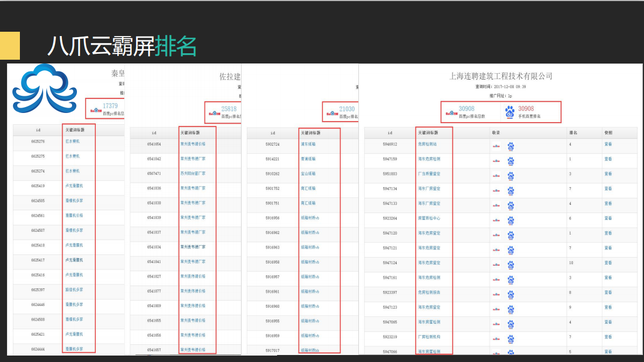The height and width of the screenshot is (362, 644).
Task: Open the keyword link in row 5946912
Action: coord(427,144)
